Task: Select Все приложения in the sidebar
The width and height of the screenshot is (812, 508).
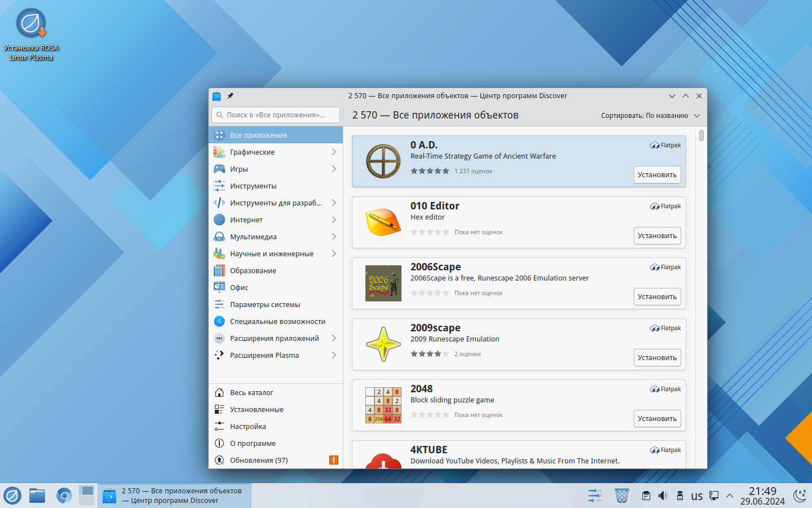Action: (x=276, y=135)
